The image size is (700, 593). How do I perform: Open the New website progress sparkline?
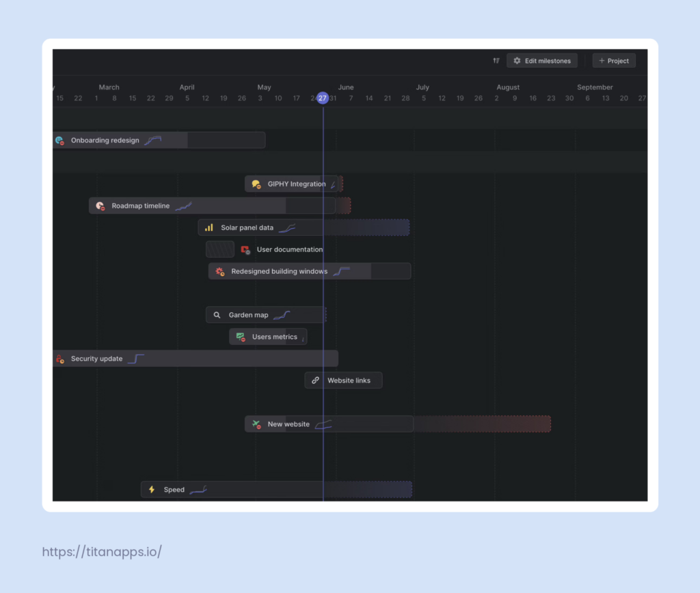[323, 424]
